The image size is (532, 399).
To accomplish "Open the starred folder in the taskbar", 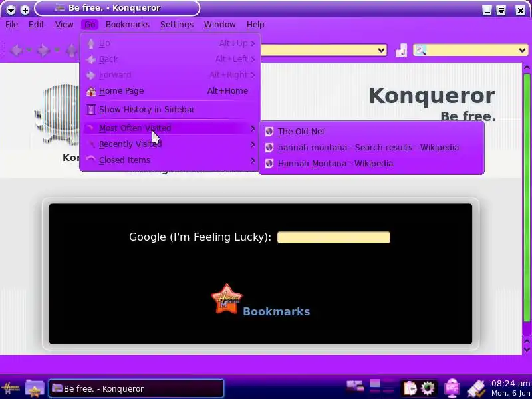I will [35, 388].
